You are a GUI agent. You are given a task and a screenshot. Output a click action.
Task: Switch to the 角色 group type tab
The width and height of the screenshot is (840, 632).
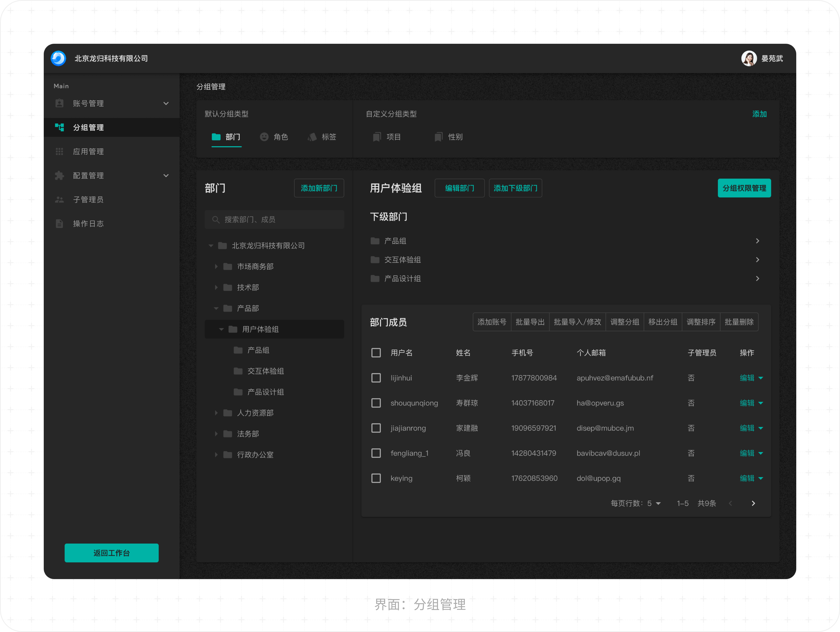274,137
